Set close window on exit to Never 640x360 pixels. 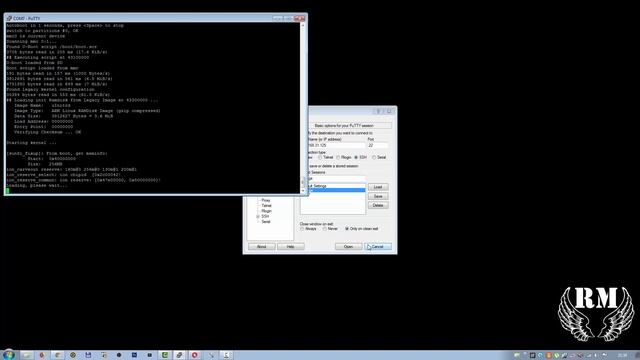pyautogui.click(x=325, y=229)
